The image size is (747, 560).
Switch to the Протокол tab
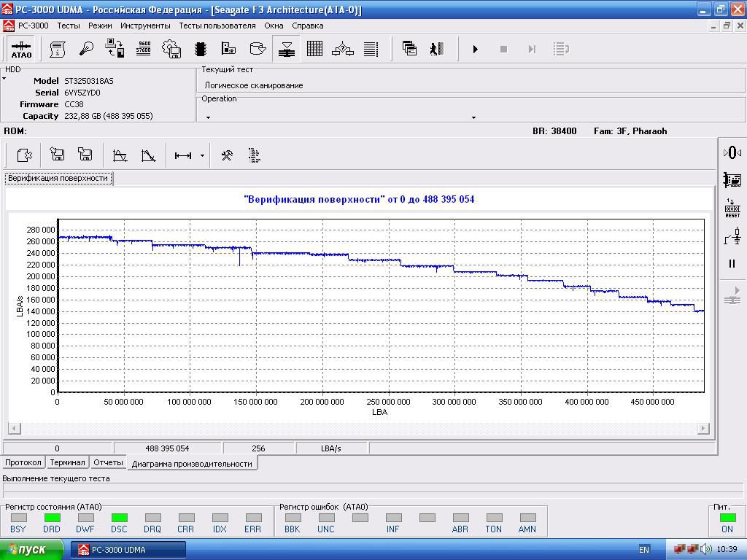point(23,462)
